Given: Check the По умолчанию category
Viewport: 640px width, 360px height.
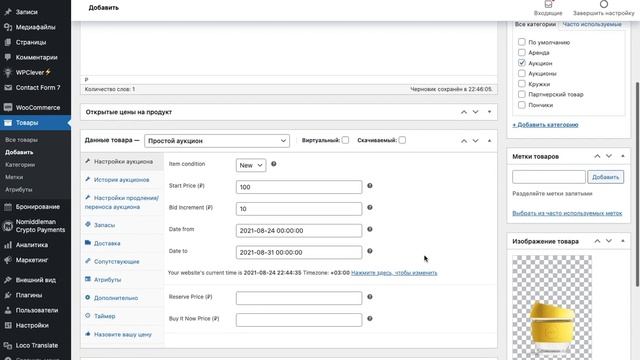Looking at the screenshot, I should point(522,42).
